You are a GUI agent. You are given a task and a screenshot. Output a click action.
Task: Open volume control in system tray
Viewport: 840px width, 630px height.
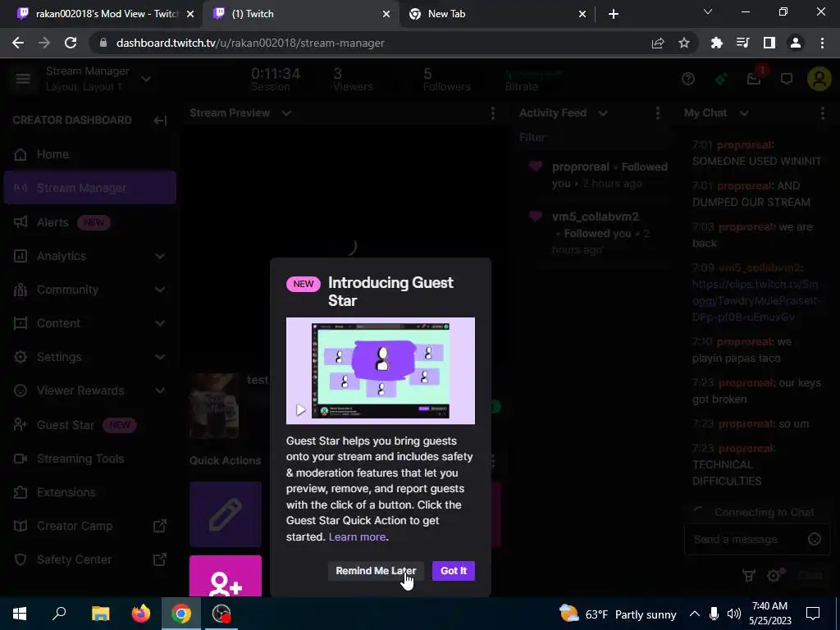[734, 614]
